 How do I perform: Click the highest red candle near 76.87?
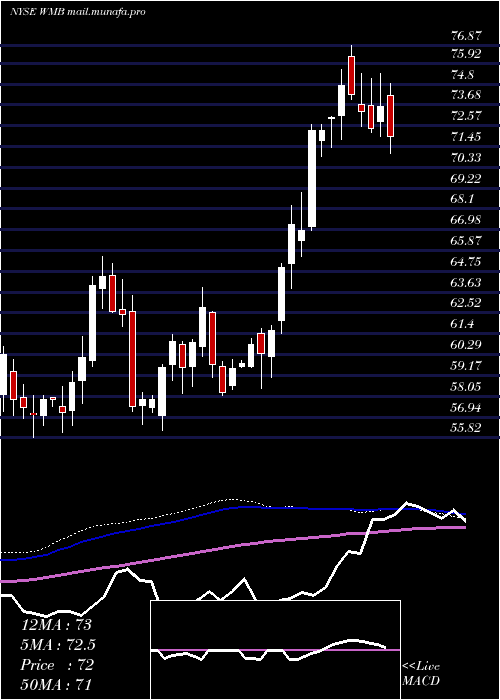click(x=351, y=75)
